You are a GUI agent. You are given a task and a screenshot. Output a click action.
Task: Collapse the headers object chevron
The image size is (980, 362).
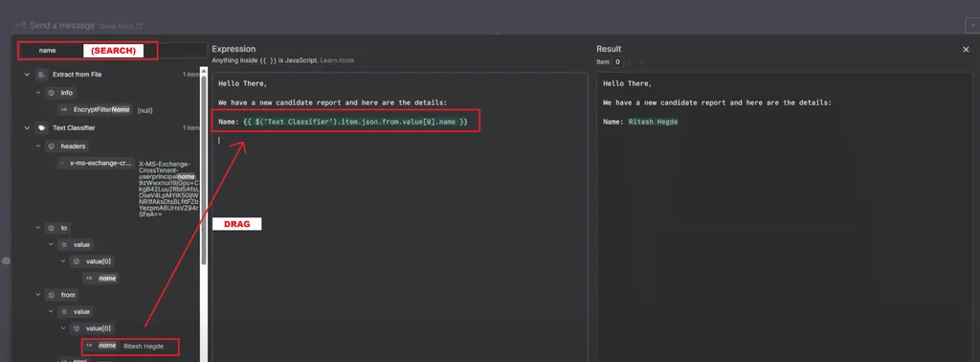tap(38, 146)
